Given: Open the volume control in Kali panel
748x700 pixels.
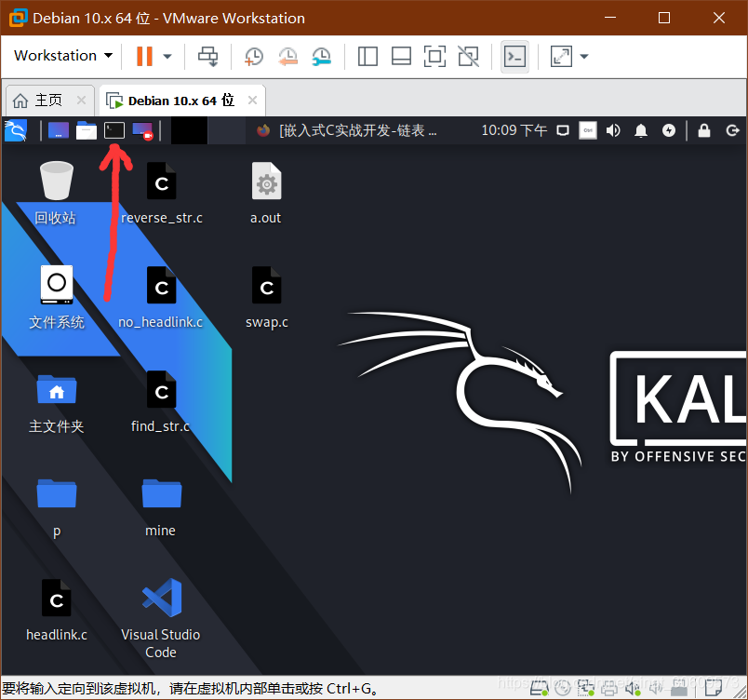Looking at the screenshot, I should [x=613, y=130].
